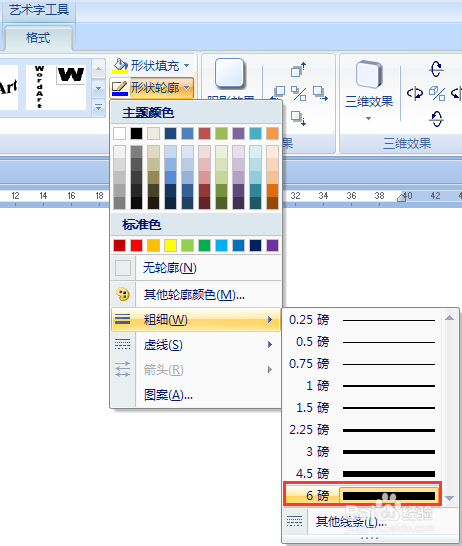
Task: Toggle 3-D effect on/off icon
Action: [437, 93]
